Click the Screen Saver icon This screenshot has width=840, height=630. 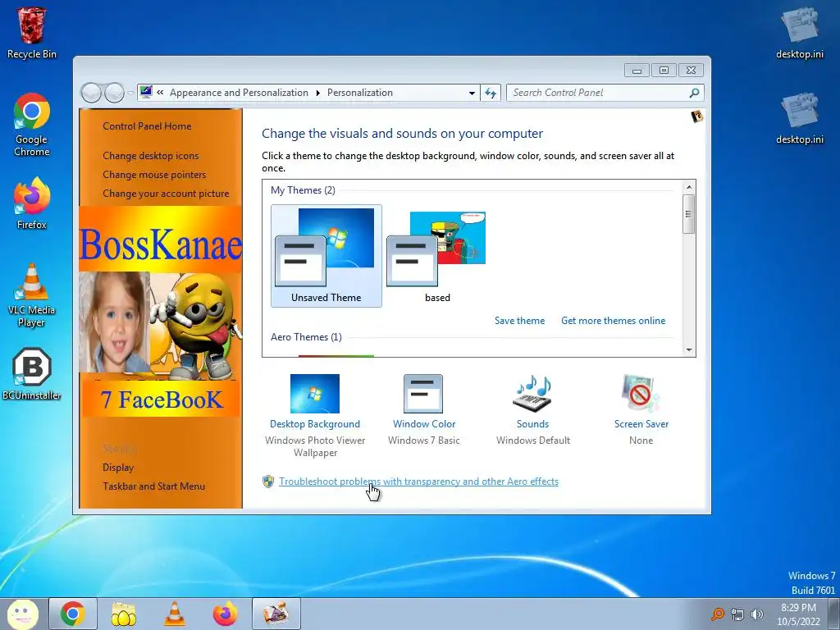pos(641,394)
